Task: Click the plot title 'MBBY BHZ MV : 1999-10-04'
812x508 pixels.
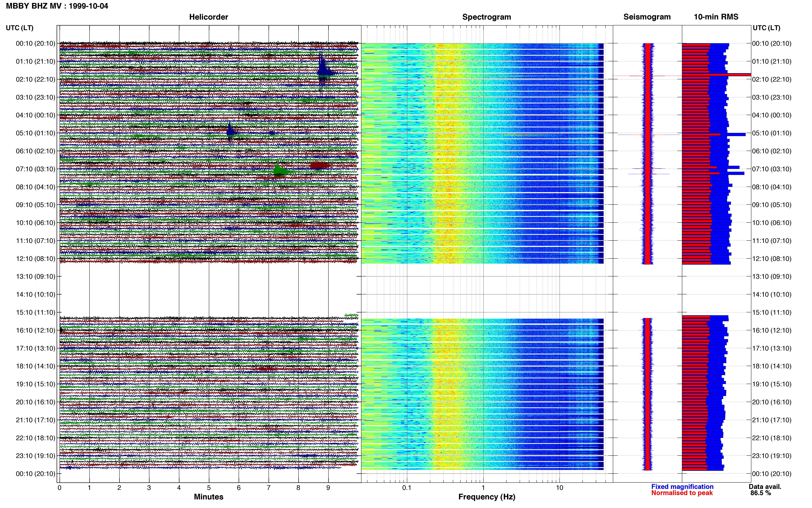Action: 57,6
